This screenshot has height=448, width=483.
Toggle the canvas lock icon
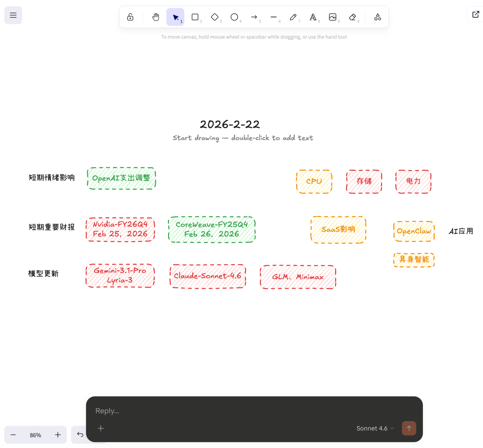130,17
